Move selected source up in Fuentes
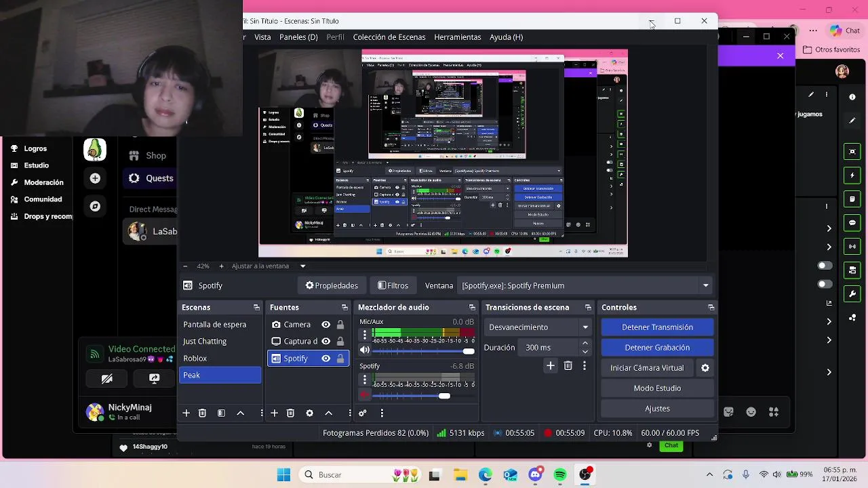Screen dimensions: 868x488 coord(328,413)
